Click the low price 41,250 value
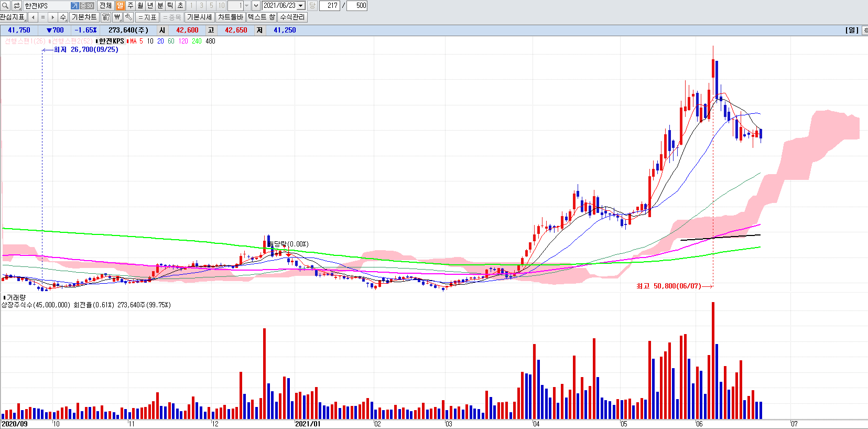The width and height of the screenshot is (868, 429). pos(285,30)
